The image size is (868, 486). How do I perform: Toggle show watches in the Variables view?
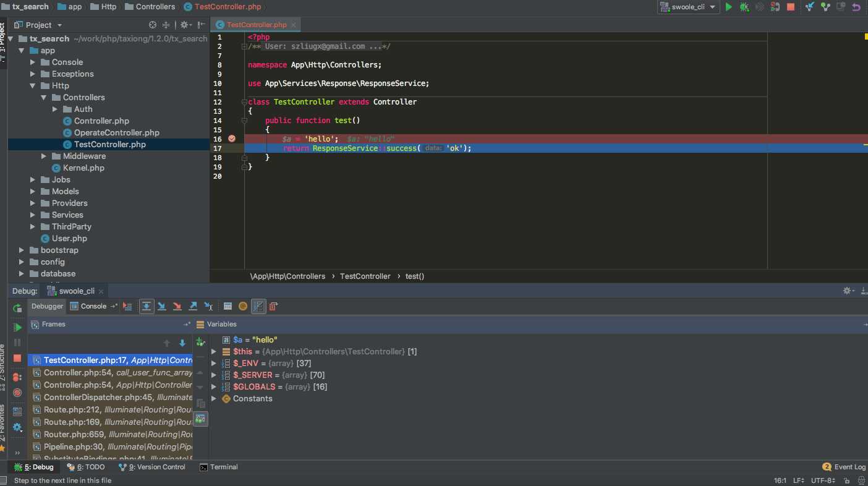point(200,419)
